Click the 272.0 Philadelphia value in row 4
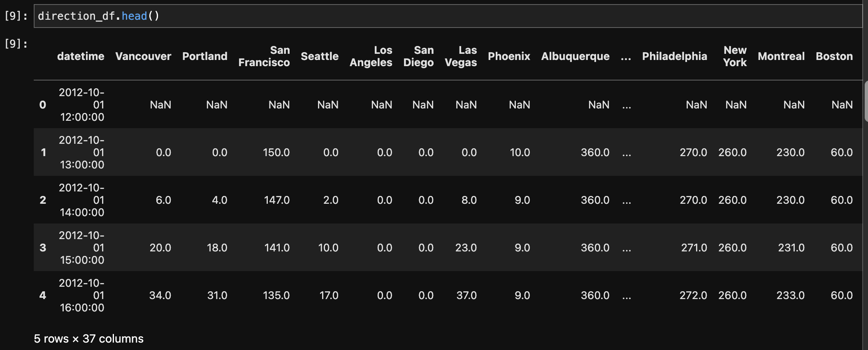 (693, 295)
